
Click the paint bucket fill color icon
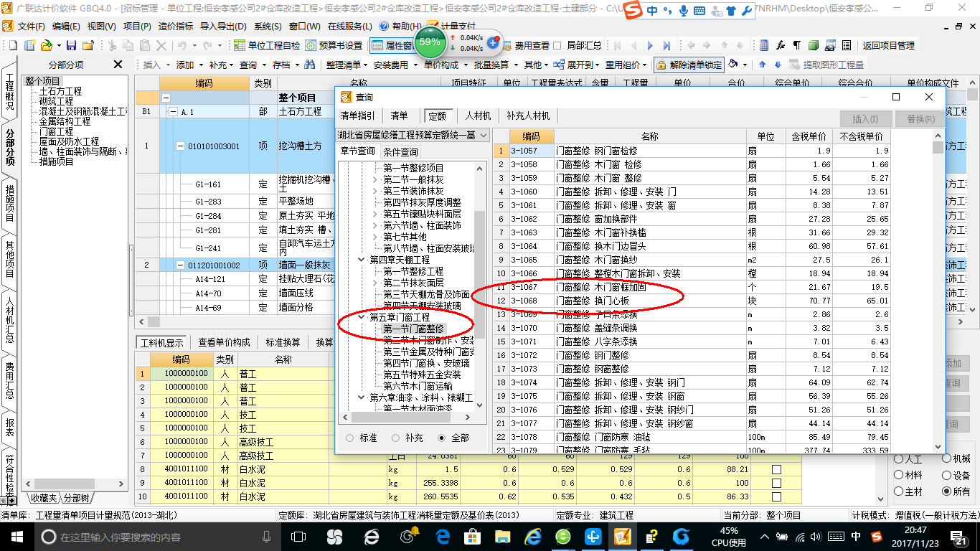click(x=732, y=65)
